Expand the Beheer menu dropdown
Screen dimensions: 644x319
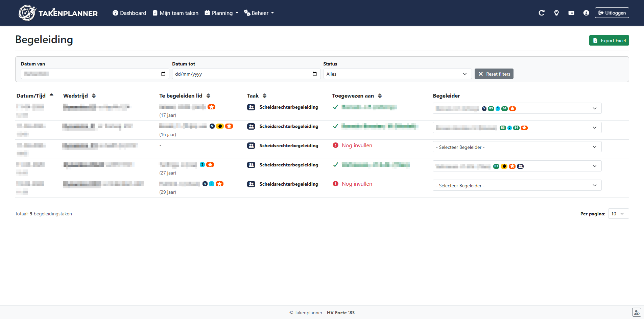click(259, 13)
